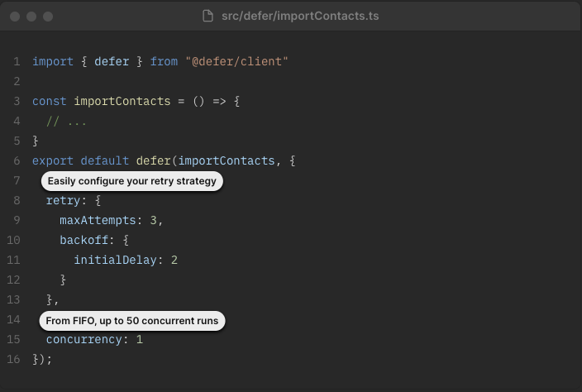582x392 pixels.
Task: Click the middle minimize window dot
Action: coord(31,17)
